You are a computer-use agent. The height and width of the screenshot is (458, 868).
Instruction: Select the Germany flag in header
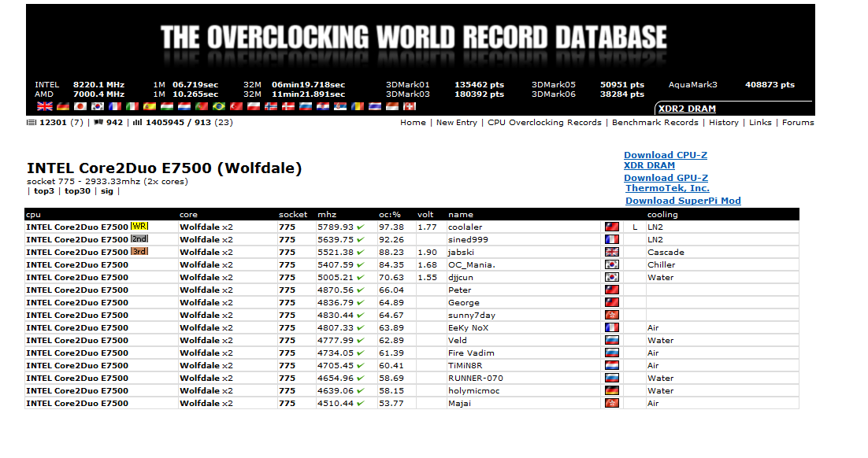63,106
